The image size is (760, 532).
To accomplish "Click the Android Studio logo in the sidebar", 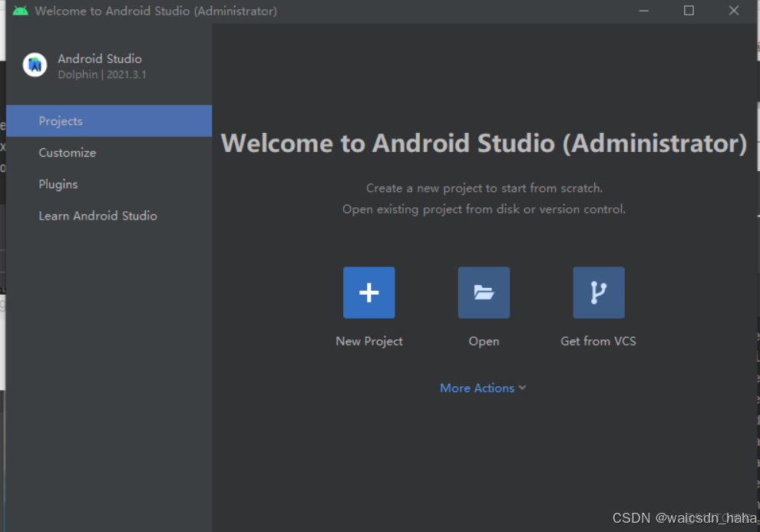I will click(34, 64).
